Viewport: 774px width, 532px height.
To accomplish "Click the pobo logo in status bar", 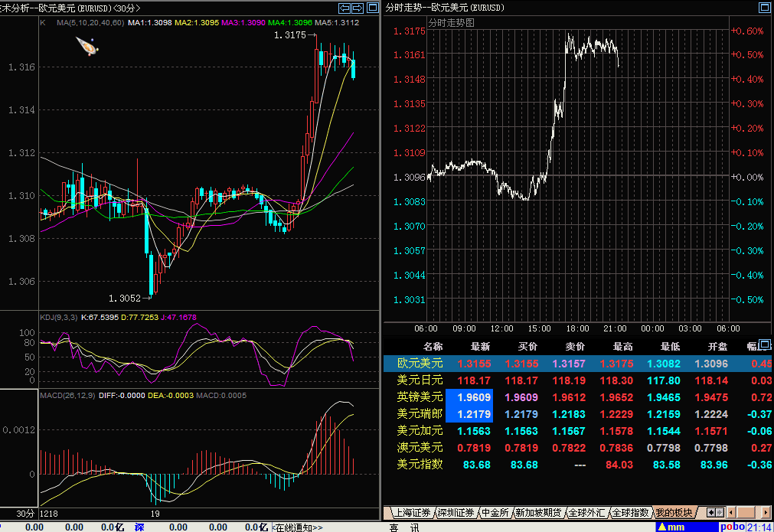I will [x=732, y=527].
